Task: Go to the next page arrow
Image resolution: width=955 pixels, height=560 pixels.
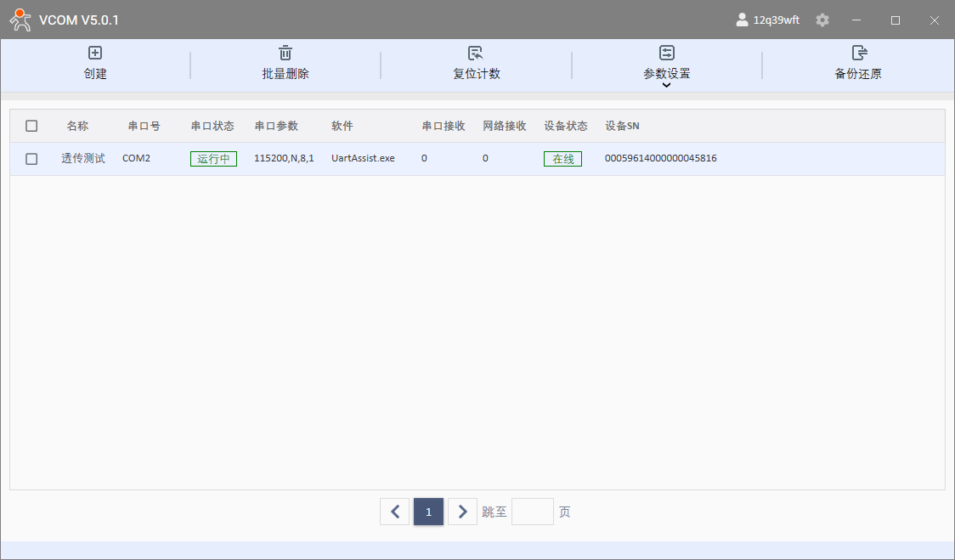Action: [462, 512]
